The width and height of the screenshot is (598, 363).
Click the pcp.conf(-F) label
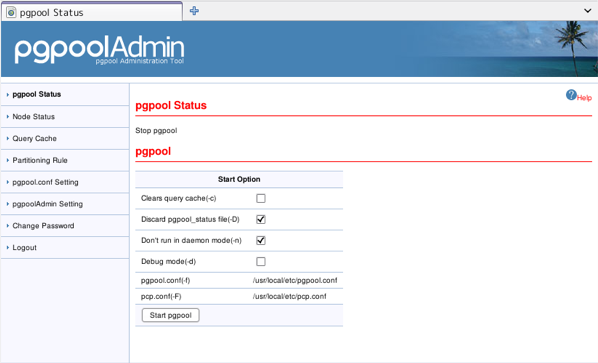(161, 296)
